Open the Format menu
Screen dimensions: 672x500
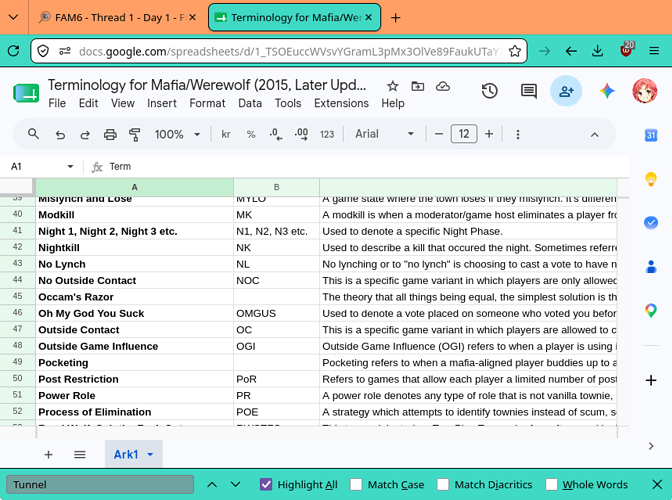point(207,103)
